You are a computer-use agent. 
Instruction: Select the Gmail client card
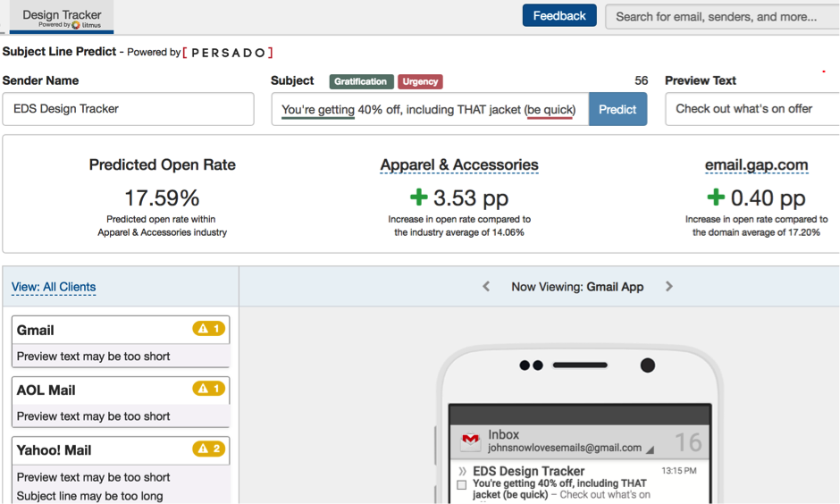121,341
